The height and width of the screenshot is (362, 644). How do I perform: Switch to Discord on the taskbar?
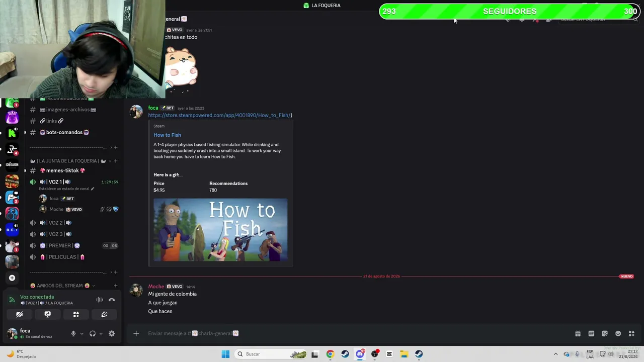[x=360, y=354]
